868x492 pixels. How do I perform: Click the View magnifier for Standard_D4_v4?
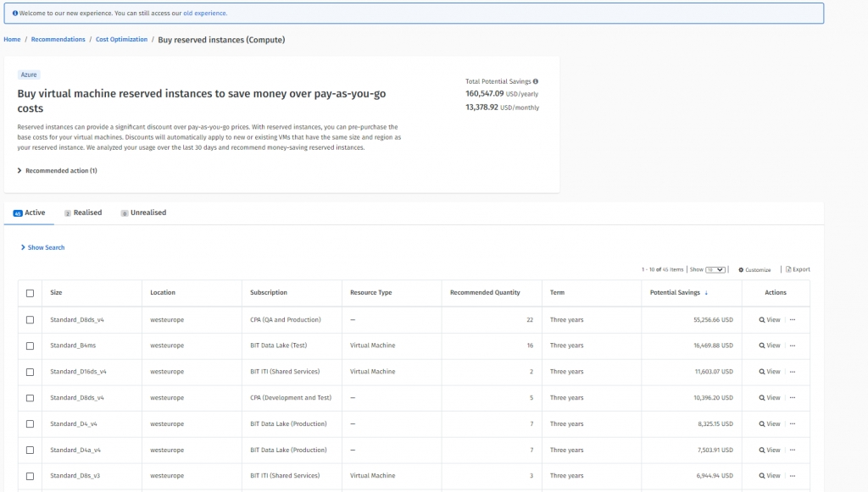pyautogui.click(x=762, y=424)
